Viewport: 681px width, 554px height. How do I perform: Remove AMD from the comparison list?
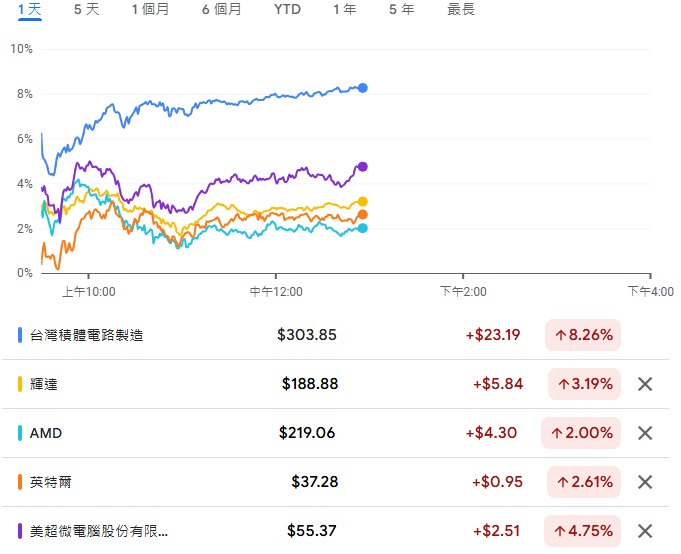click(x=645, y=433)
